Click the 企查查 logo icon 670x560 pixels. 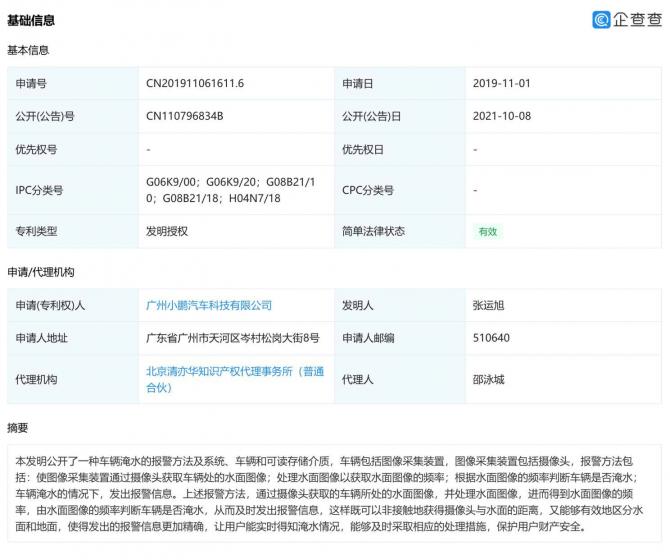[602, 19]
